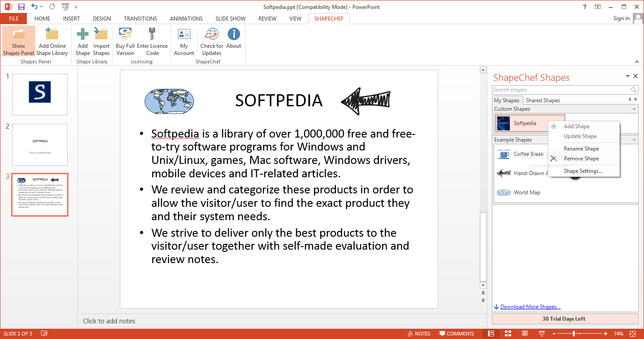Undo the last action
The image size is (644, 339).
point(34,7)
